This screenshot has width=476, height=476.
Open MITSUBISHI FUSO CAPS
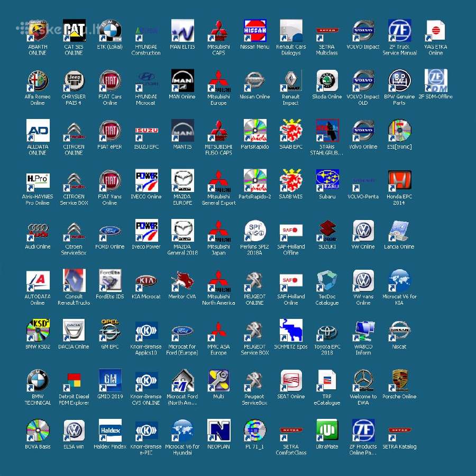click(x=218, y=130)
